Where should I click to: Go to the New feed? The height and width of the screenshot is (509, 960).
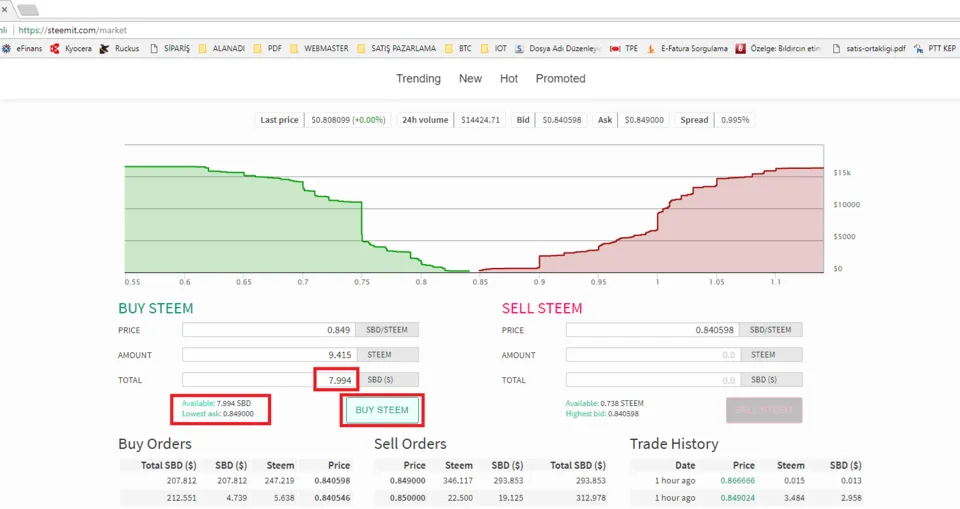click(470, 78)
